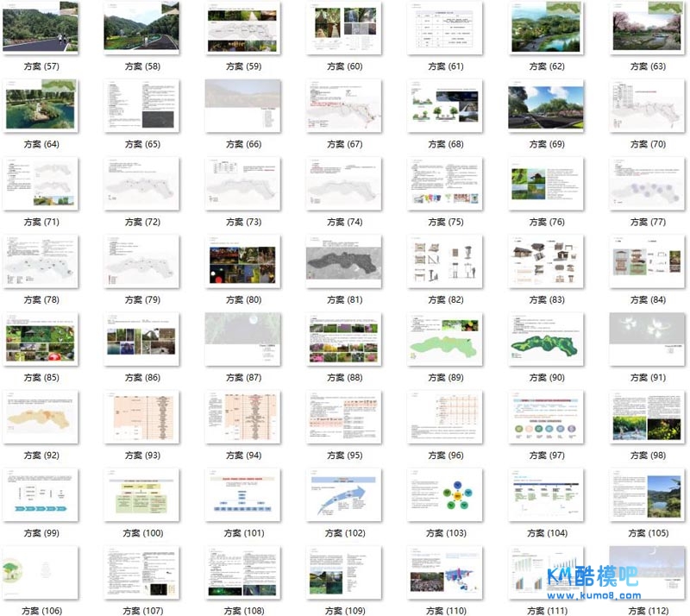Select the 方案 (69) roadside rendering thumbnail

pyautogui.click(x=545, y=105)
